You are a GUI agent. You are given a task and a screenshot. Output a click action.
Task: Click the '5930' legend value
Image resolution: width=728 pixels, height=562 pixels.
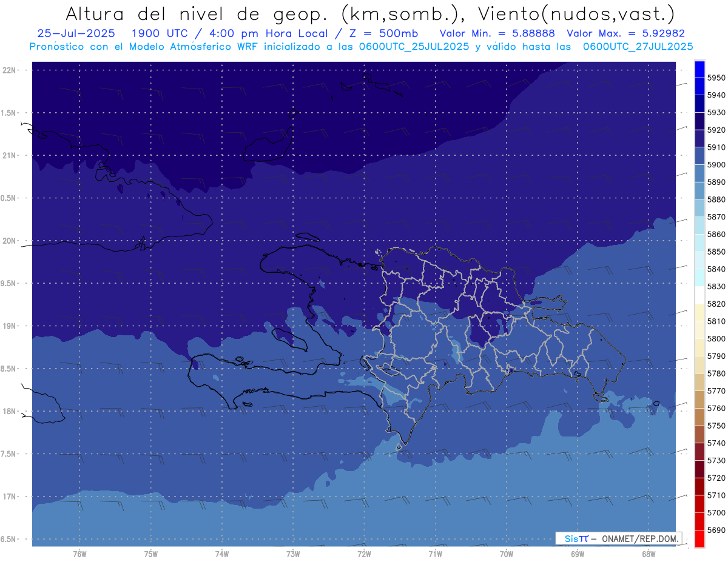(x=716, y=112)
